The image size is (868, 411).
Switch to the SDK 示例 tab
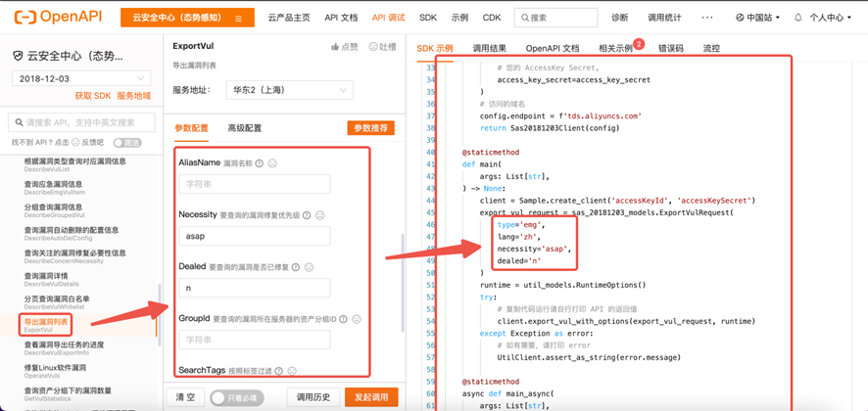pyautogui.click(x=435, y=48)
